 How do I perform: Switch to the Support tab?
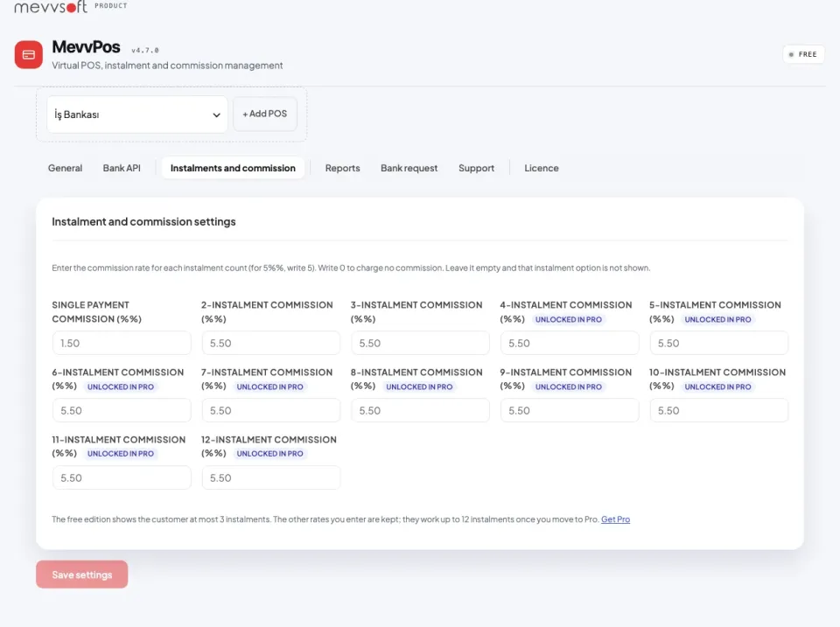pyautogui.click(x=476, y=168)
